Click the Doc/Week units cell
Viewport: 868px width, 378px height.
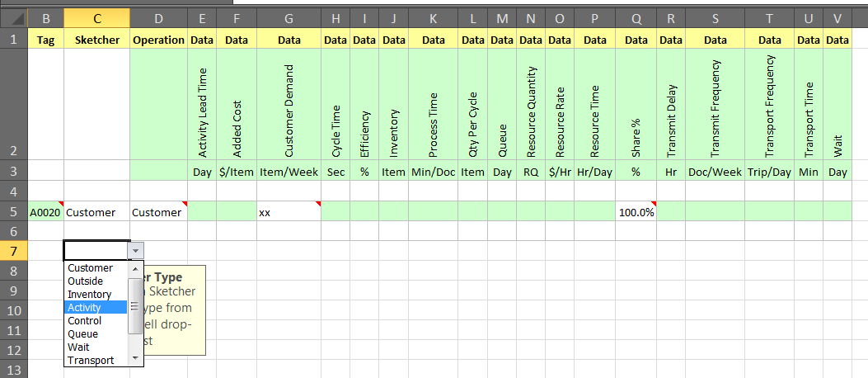(x=716, y=172)
